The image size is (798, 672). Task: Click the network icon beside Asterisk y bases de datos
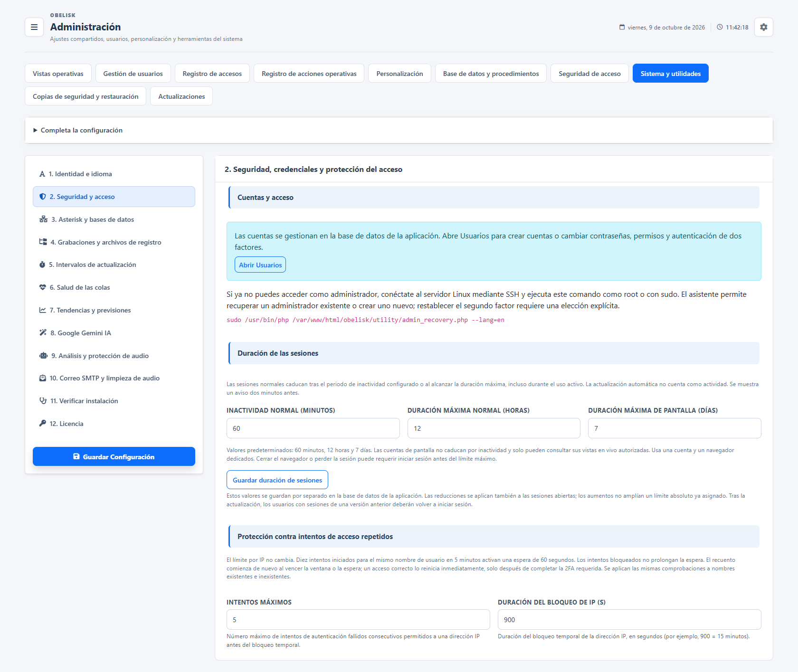(43, 219)
